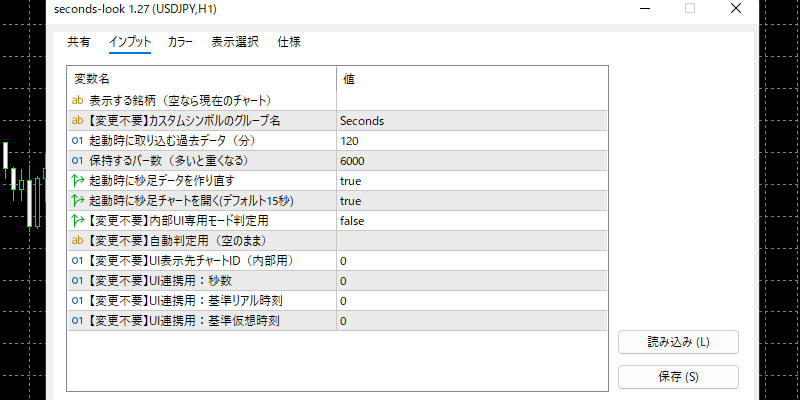
Task: Go to the 表示選択 tab
Action: [x=235, y=42]
